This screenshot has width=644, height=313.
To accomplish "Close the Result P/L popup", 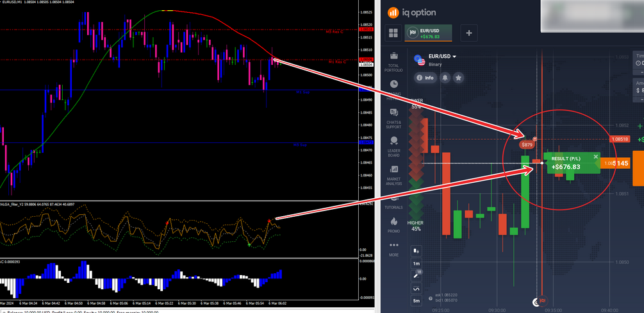I will tap(596, 156).
